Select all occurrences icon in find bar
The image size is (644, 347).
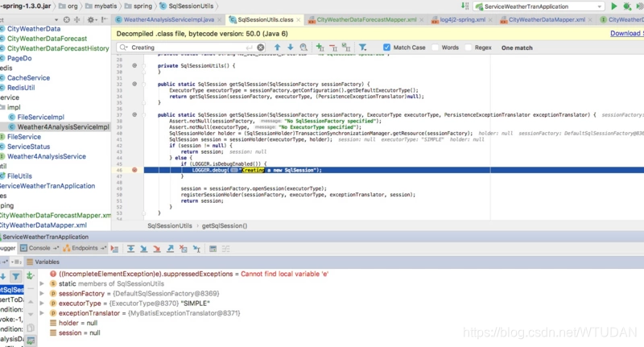point(346,48)
